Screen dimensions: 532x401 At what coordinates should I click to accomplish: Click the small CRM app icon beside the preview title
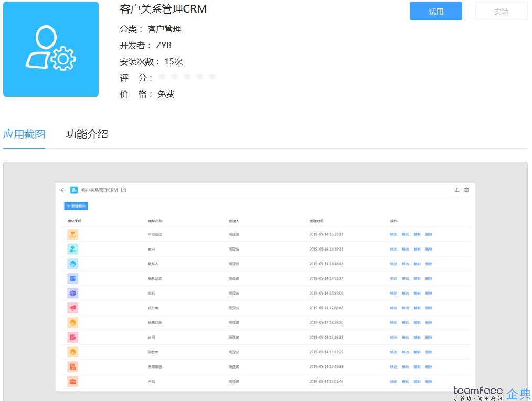click(74, 190)
